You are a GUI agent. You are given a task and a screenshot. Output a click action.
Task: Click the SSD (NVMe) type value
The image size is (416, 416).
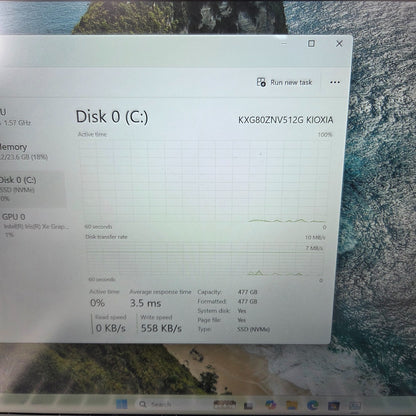(x=253, y=329)
